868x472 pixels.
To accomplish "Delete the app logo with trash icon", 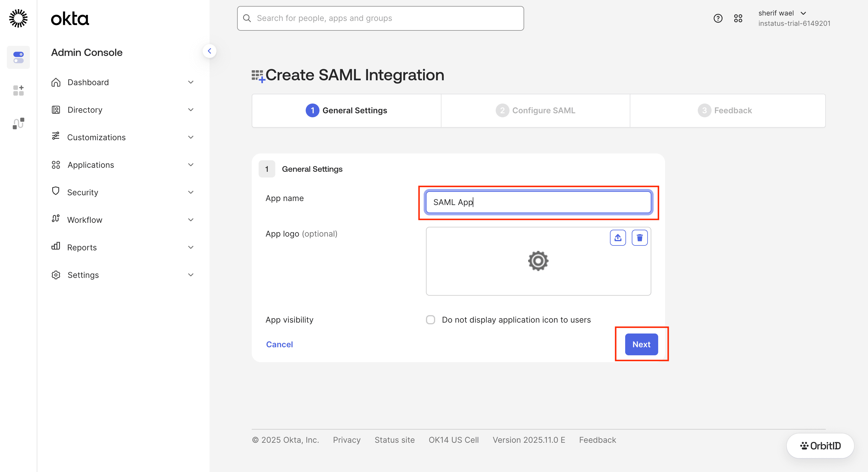I will point(640,238).
